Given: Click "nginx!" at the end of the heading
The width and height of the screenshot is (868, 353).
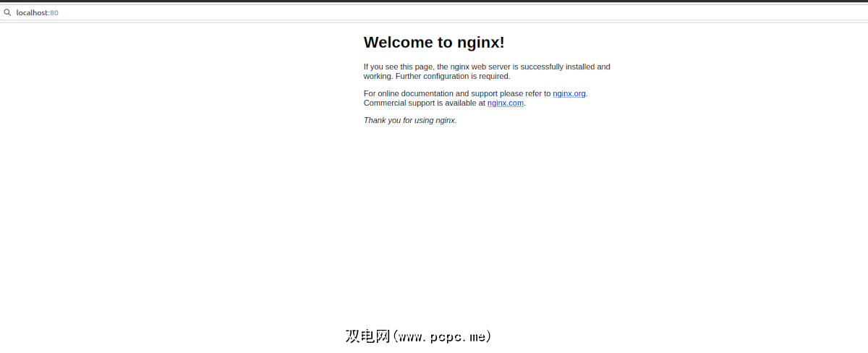Looking at the screenshot, I should [481, 43].
